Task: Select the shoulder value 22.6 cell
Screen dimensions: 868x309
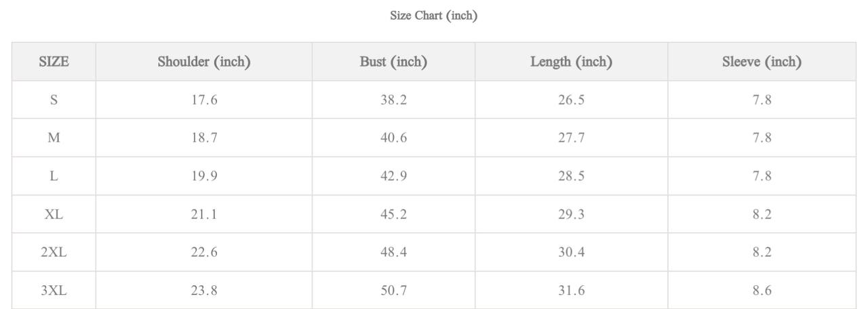Action: (204, 252)
